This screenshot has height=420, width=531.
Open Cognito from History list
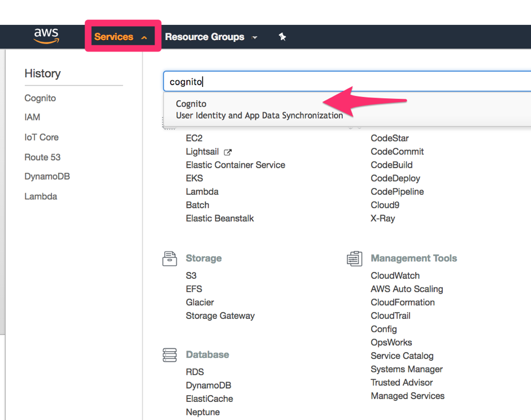click(x=40, y=98)
